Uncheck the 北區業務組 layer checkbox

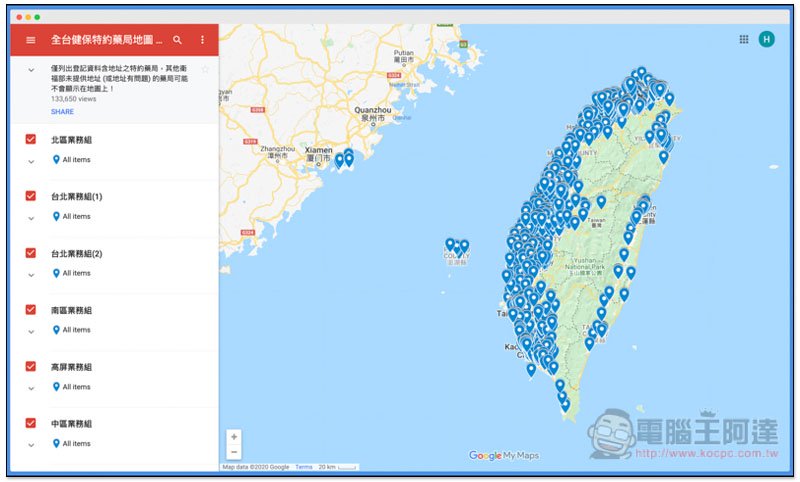[31, 140]
